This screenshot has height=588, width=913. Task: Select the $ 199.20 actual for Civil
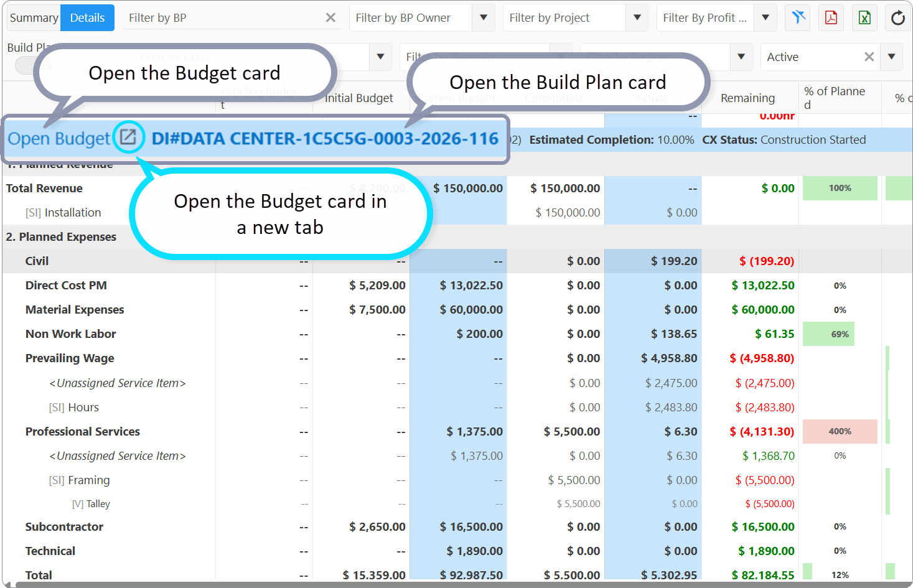[674, 261]
